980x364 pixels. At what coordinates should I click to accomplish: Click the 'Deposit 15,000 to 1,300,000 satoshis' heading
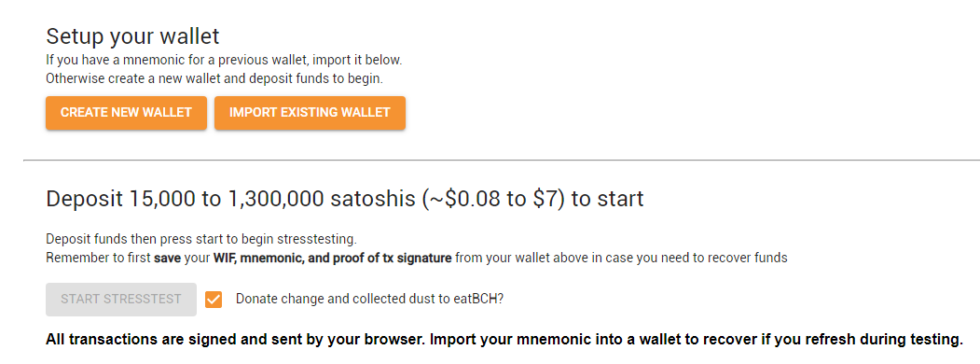pos(344,199)
